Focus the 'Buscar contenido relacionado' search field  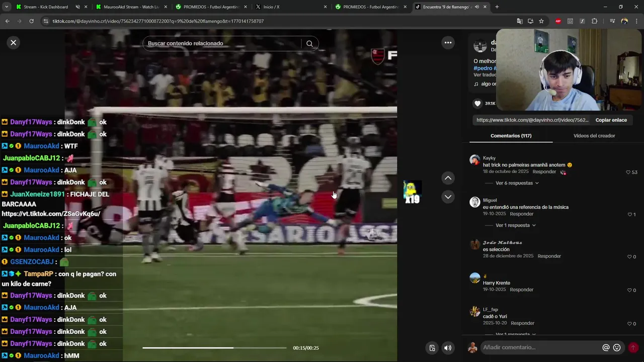point(223,43)
